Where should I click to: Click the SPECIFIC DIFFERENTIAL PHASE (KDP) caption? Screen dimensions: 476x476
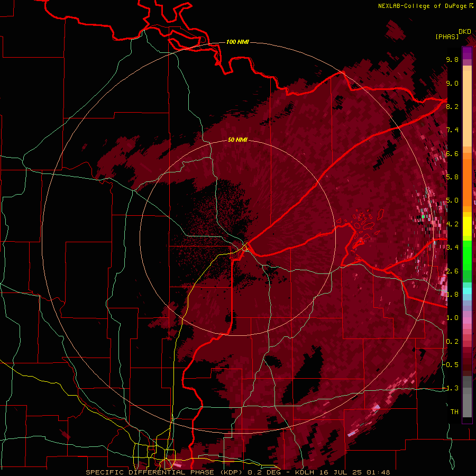pos(164,472)
